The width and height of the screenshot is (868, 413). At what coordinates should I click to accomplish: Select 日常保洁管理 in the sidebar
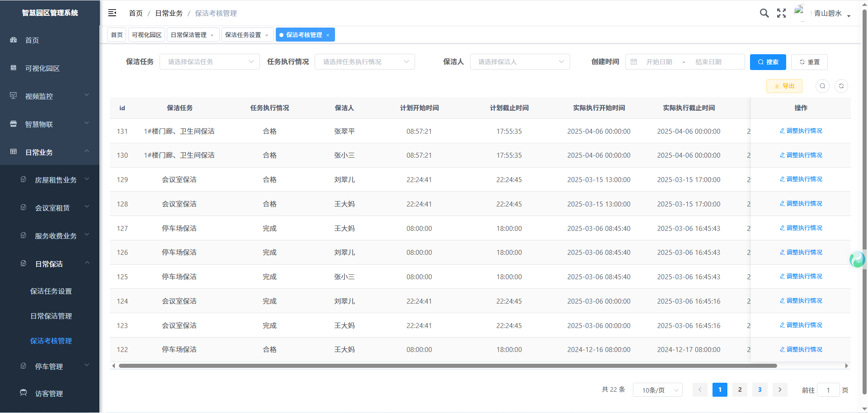click(51, 316)
